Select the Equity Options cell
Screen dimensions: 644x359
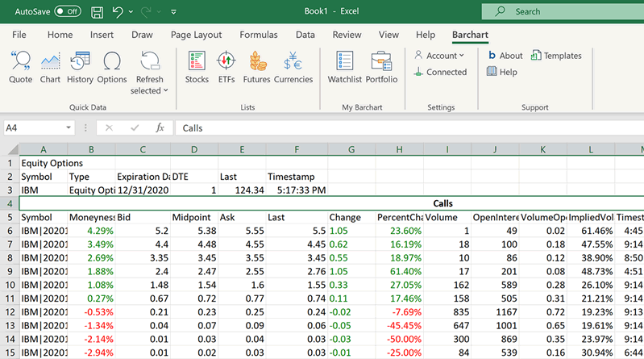coord(44,163)
